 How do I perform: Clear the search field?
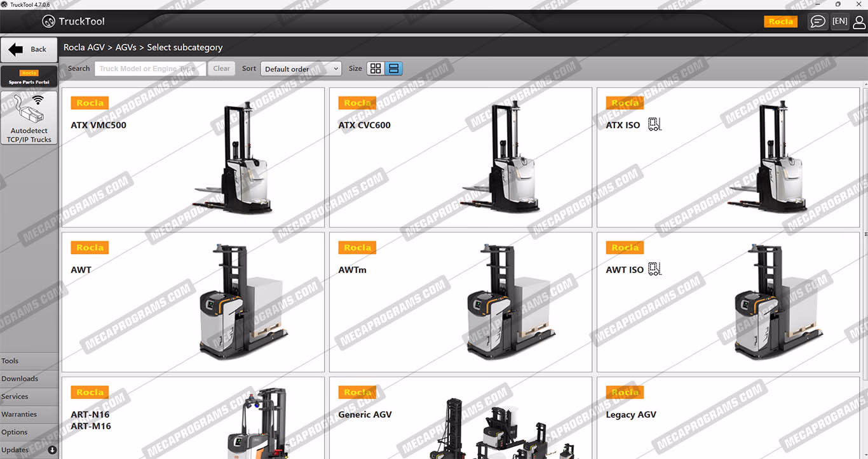click(x=222, y=69)
